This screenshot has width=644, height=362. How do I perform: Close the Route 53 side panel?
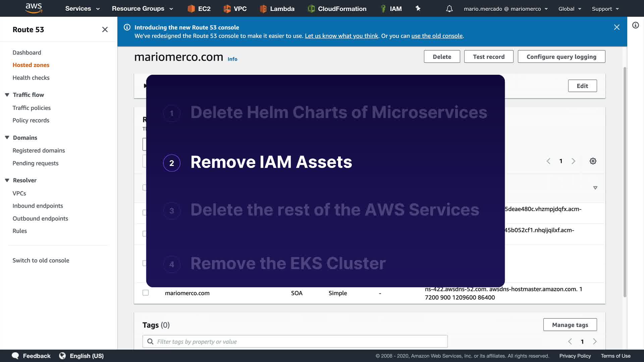click(105, 29)
